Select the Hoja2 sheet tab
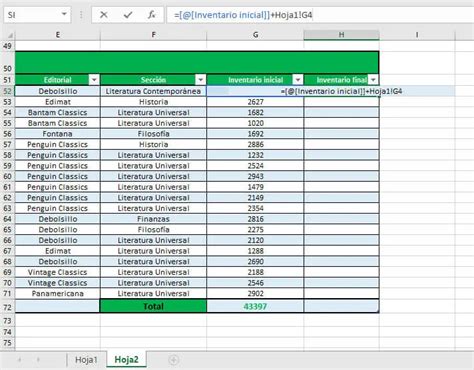474x370 pixels. pos(126,360)
